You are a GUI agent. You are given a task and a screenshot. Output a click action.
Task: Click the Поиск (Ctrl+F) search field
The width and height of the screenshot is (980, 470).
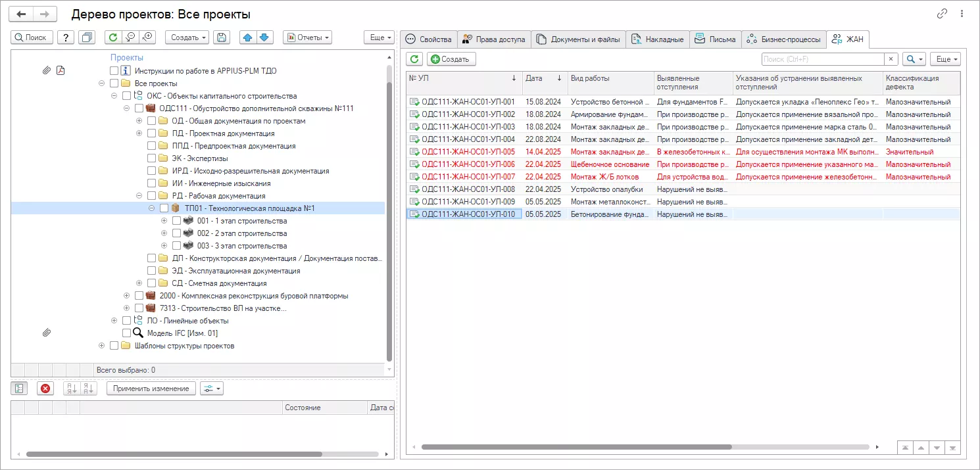[822, 59]
